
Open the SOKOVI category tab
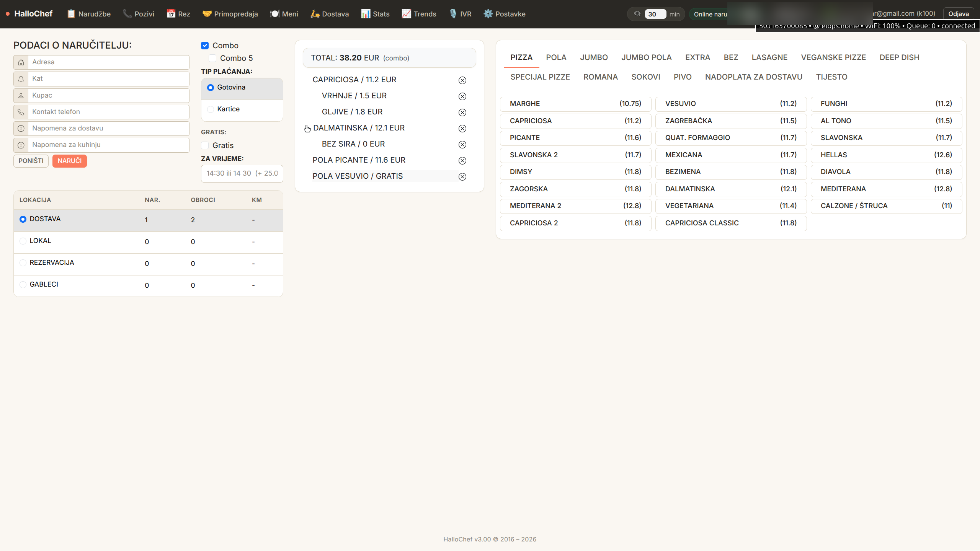(645, 77)
